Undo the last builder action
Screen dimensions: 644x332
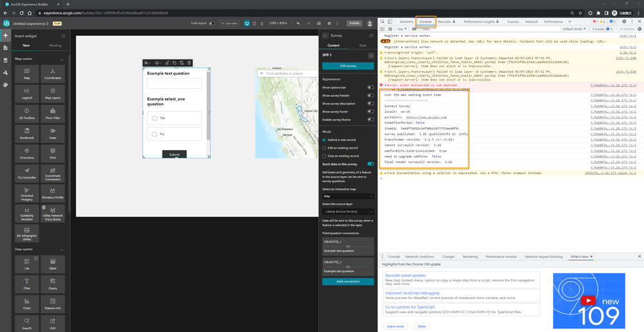click(x=298, y=23)
